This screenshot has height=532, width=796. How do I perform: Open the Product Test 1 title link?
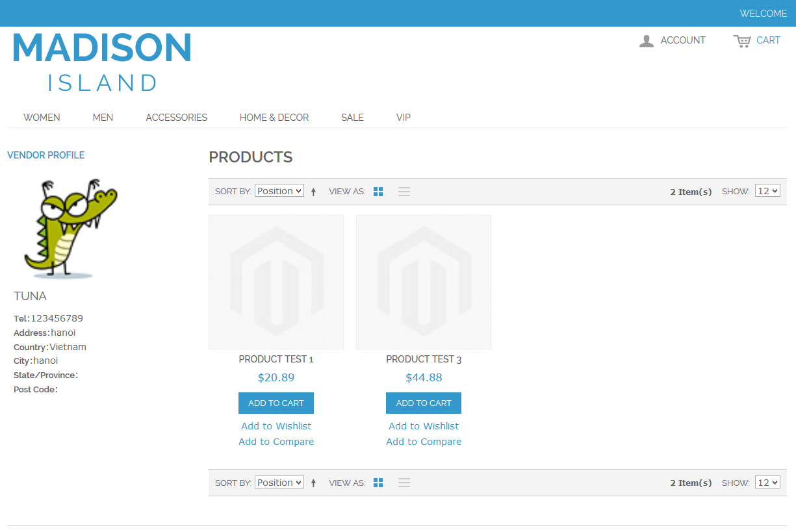276,359
